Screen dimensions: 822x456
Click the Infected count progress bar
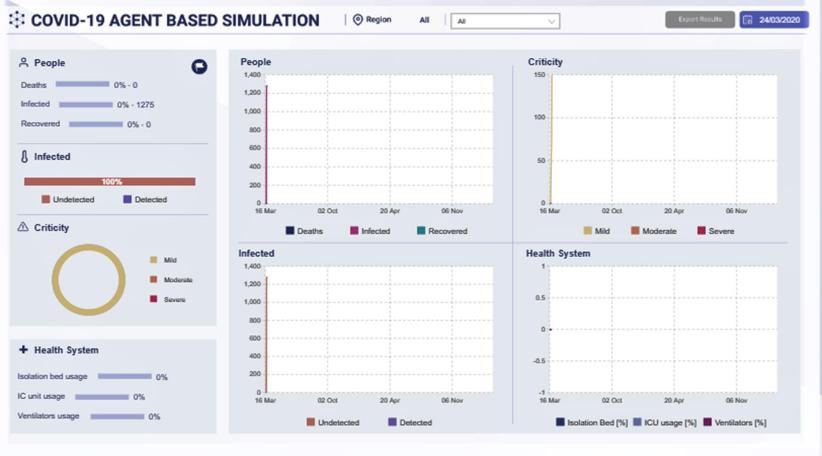click(x=86, y=104)
